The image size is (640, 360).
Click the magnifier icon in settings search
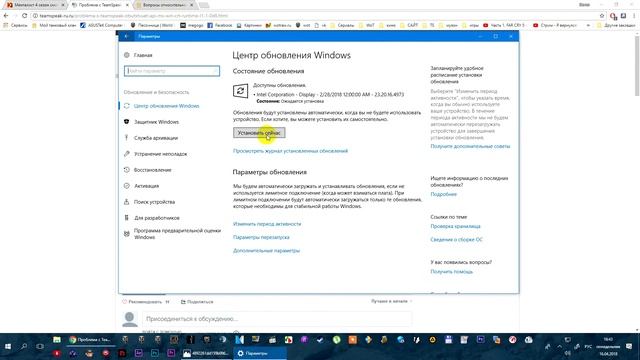pyautogui.click(x=215, y=71)
